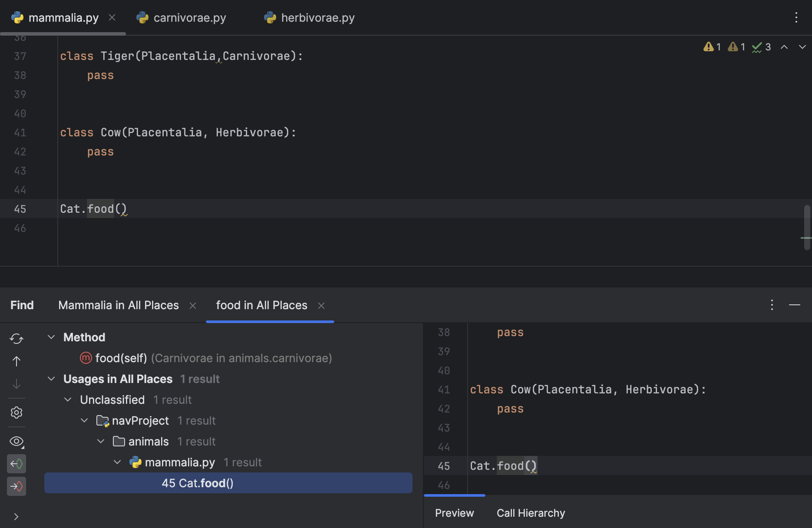Select the 45 Cat.food() result row
The width and height of the screenshot is (812, 528).
198,483
